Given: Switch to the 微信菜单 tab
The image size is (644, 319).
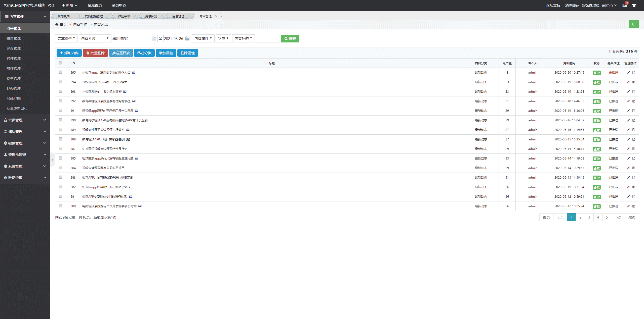Looking at the screenshot, I should pos(124,16).
